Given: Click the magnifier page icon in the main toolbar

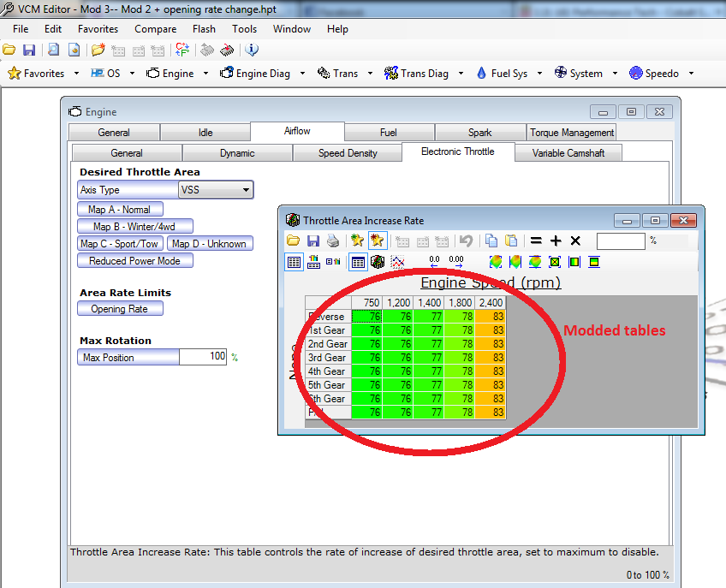Looking at the screenshot, I should [54, 50].
